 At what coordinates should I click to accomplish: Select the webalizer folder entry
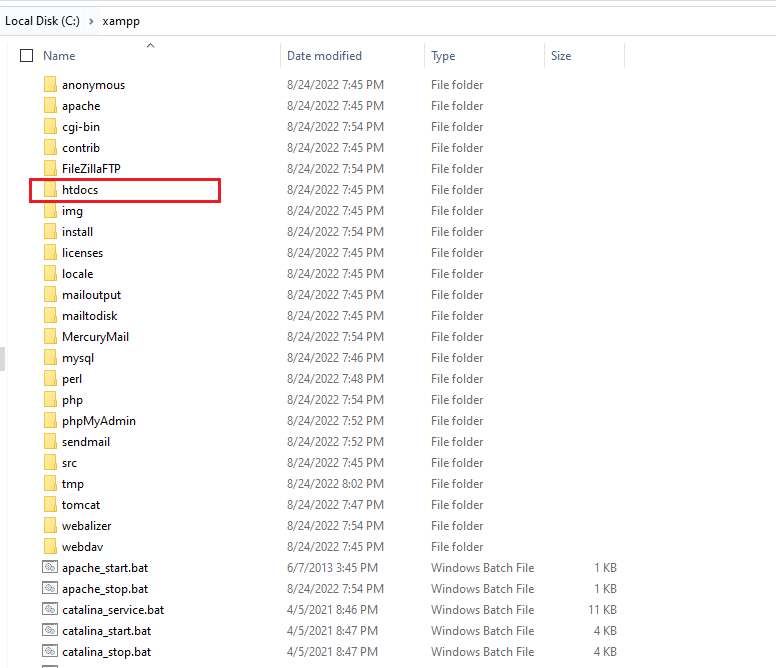[x=86, y=526]
